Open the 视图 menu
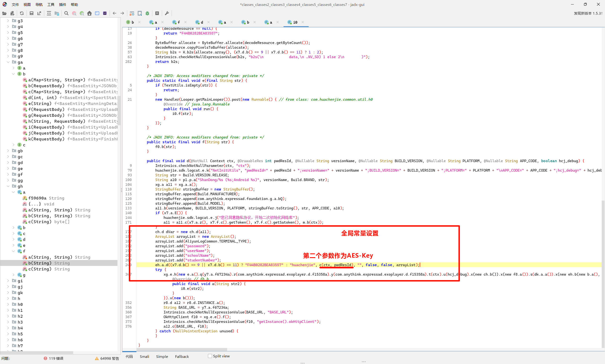This screenshot has width=605, height=364. click(27, 4)
